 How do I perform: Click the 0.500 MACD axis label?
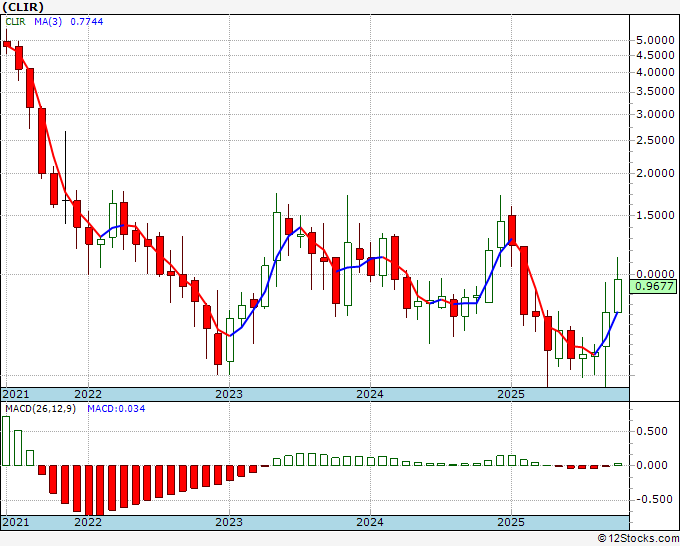tap(651, 431)
